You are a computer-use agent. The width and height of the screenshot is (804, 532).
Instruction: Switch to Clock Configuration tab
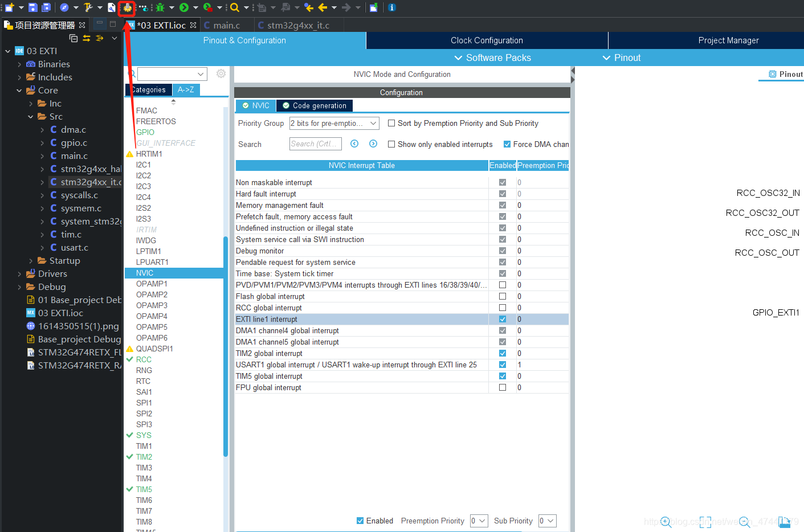[x=487, y=40]
